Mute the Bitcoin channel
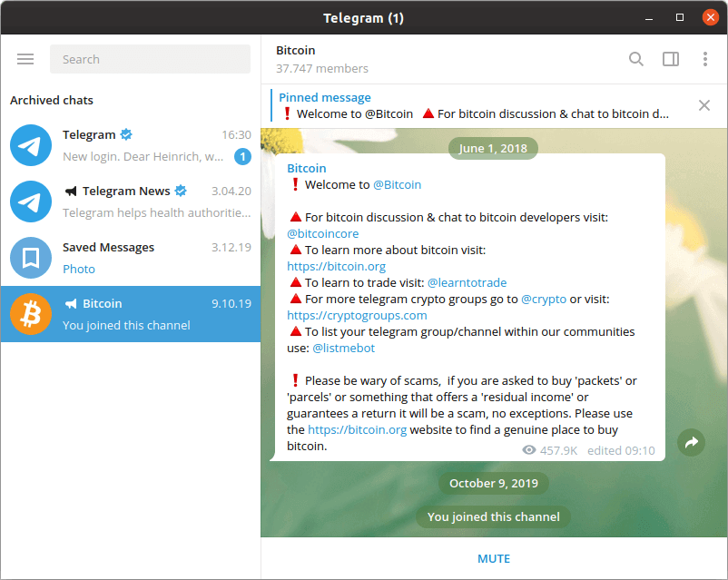Viewport: 728px width, 580px height. [494, 558]
